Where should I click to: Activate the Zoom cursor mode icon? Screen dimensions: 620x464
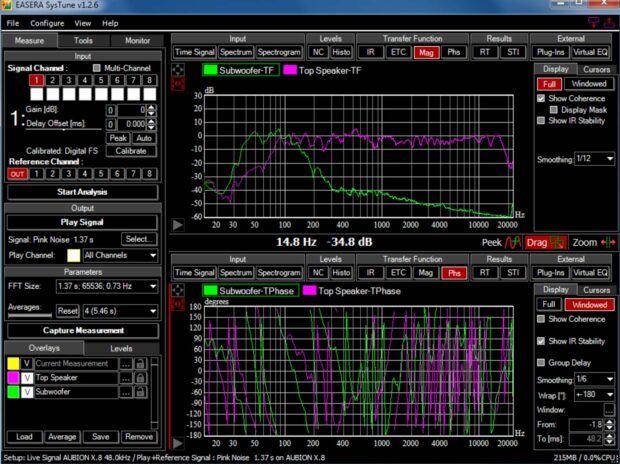coord(608,242)
